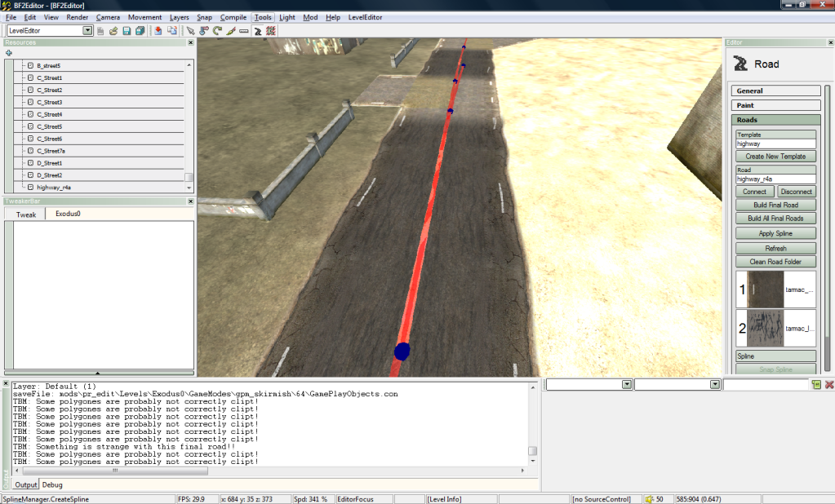This screenshot has height=504, width=835.
Task: Select C_Street1 in the Resources tree
Action: [50, 77]
